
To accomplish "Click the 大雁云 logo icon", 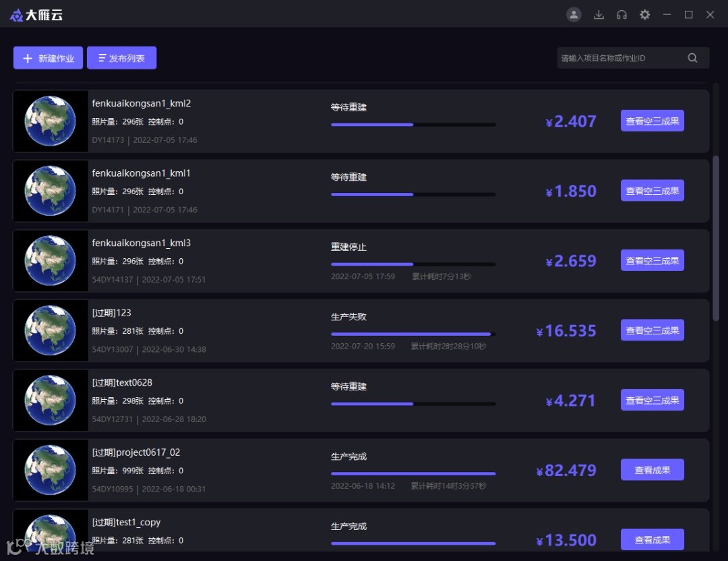I will [x=16, y=16].
